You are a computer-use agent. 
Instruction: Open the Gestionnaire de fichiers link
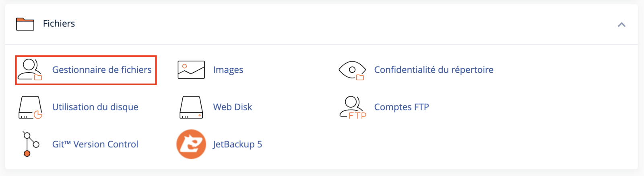(102, 70)
